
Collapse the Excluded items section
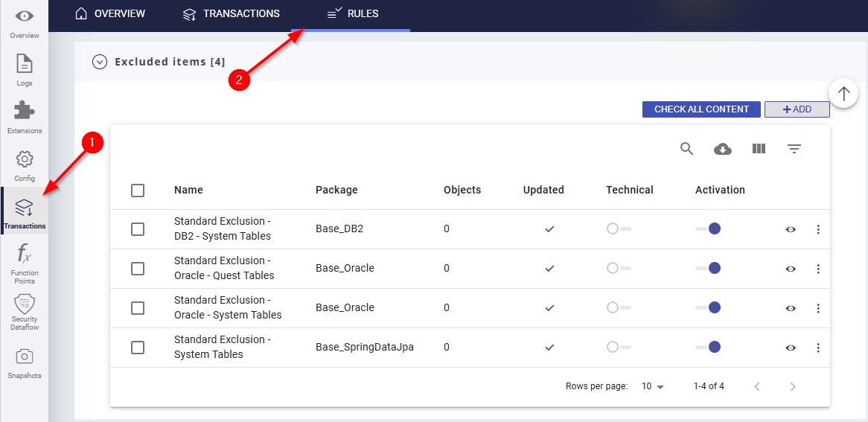(x=100, y=62)
